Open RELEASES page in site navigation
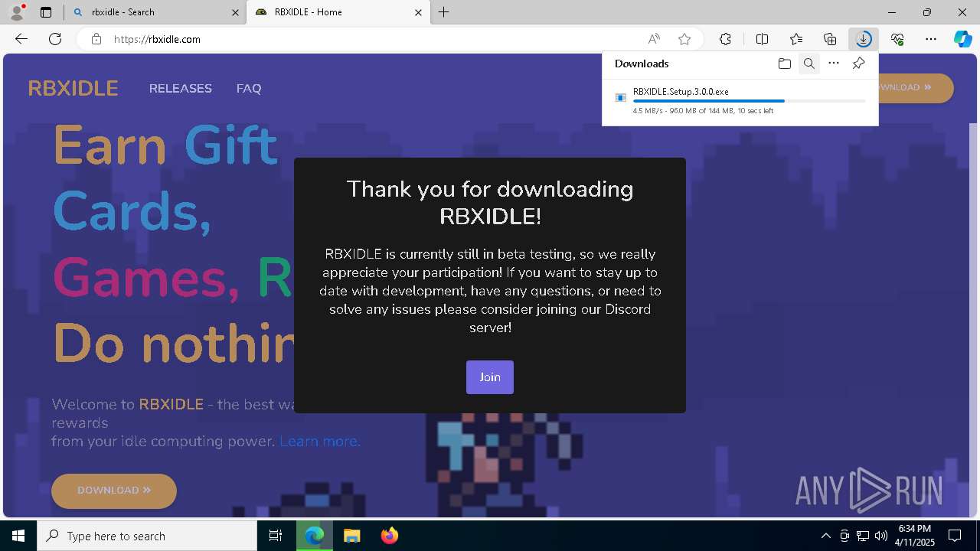This screenshot has width=980, height=551. (x=181, y=89)
